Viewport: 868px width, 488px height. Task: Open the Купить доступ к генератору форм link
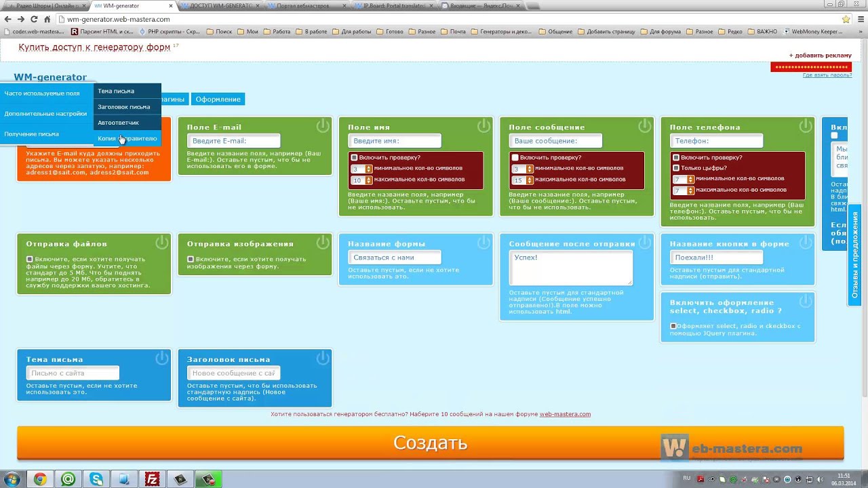[94, 47]
